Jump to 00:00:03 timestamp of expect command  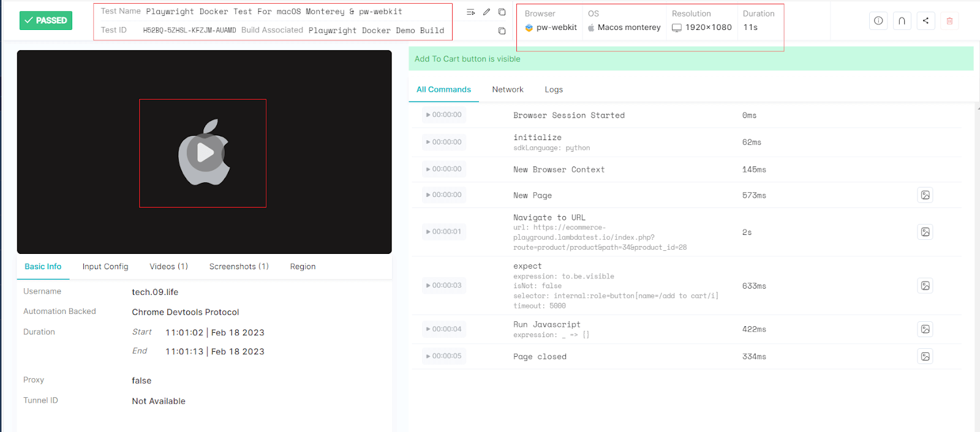coord(444,286)
